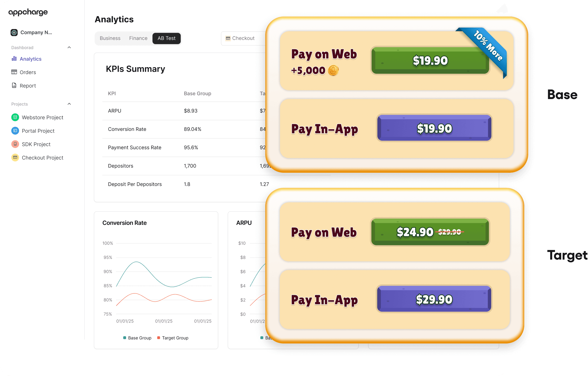This screenshot has height=376, width=588.
Task: Select the AB Test tab
Action: coord(166,38)
